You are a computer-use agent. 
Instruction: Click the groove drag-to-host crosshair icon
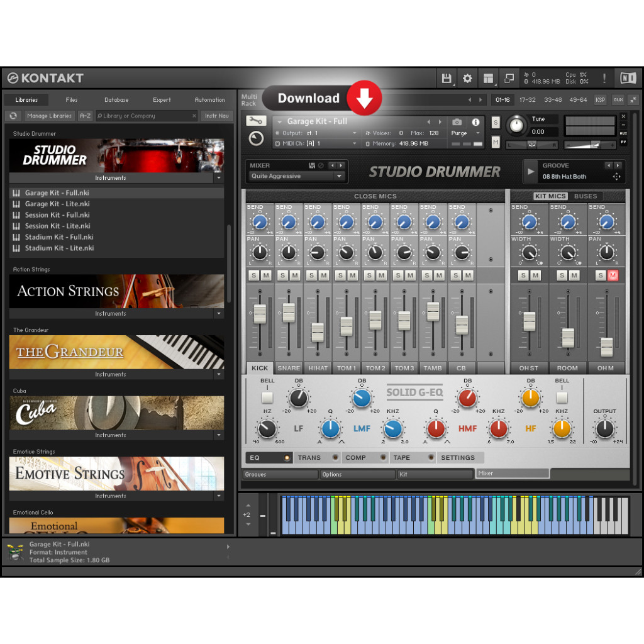pyautogui.click(x=616, y=177)
